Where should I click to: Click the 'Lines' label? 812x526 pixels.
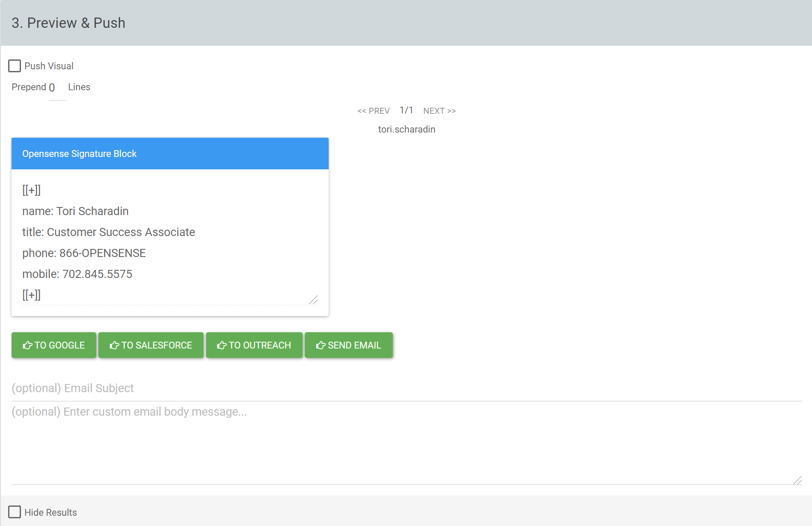click(79, 87)
